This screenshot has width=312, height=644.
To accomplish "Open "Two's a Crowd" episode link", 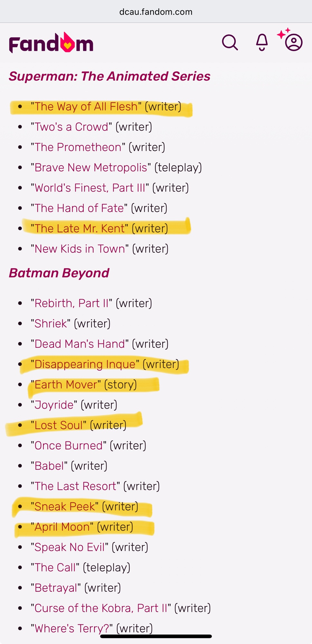I will [x=71, y=127].
